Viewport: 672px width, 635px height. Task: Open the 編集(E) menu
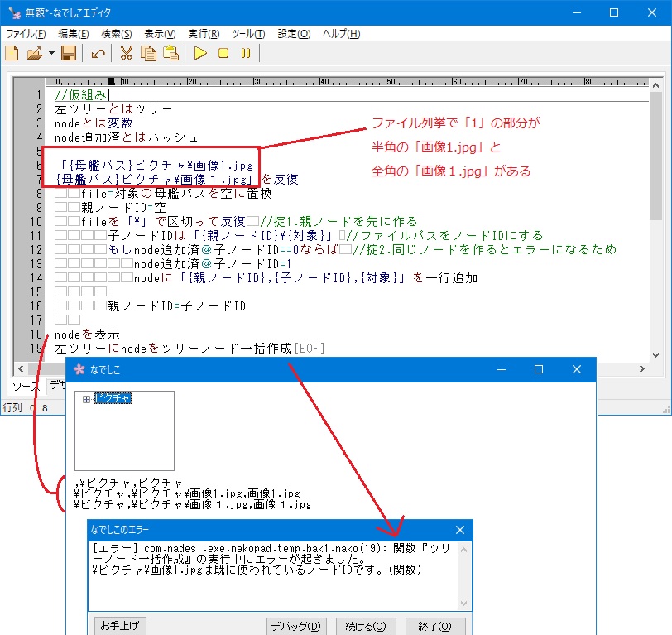(x=74, y=33)
